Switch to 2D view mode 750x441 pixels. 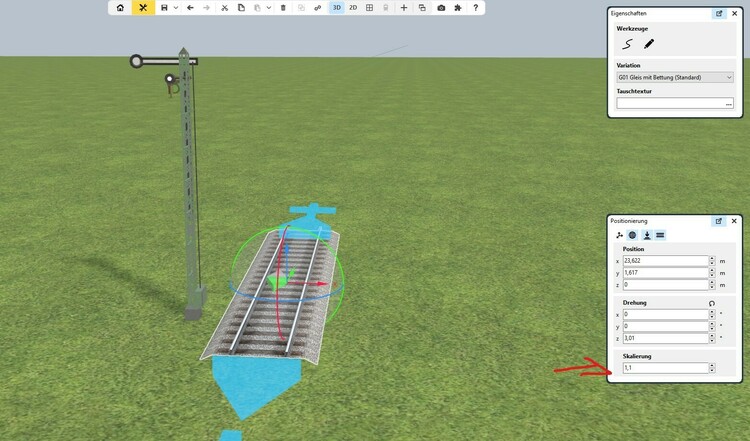coord(353,8)
